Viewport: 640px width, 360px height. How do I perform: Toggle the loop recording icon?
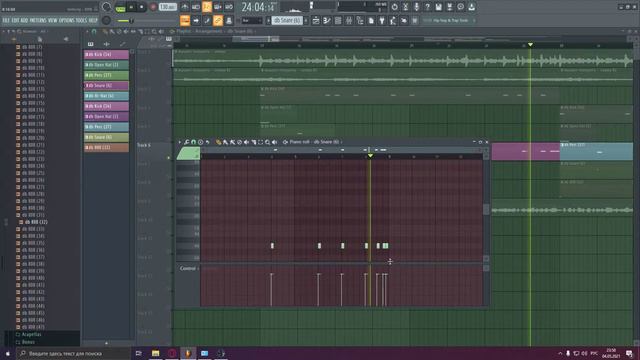(229, 7)
